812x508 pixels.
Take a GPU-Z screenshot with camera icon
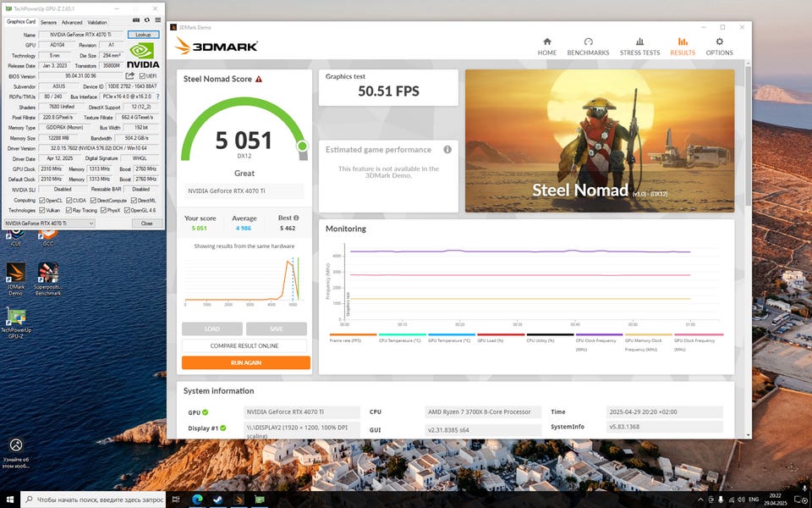(x=136, y=20)
